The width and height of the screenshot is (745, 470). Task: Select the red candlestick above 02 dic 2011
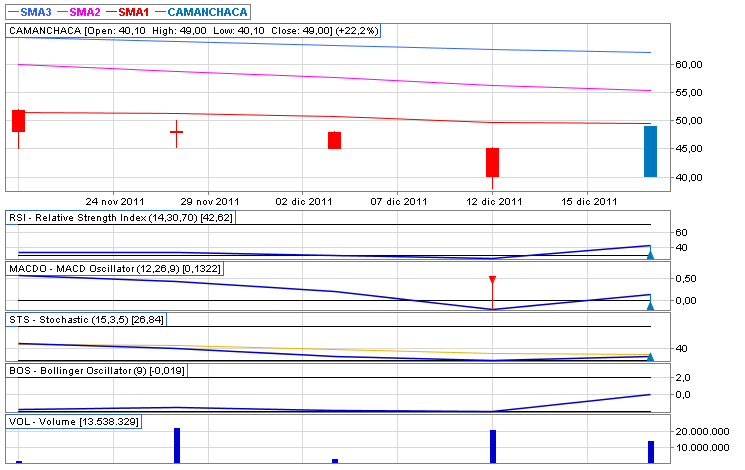tap(334, 140)
